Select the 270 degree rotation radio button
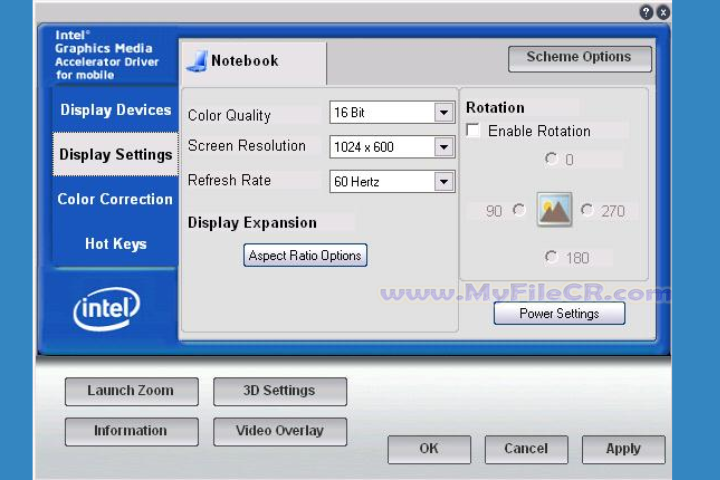The width and height of the screenshot is (720, 480). (x=587, y=210)
